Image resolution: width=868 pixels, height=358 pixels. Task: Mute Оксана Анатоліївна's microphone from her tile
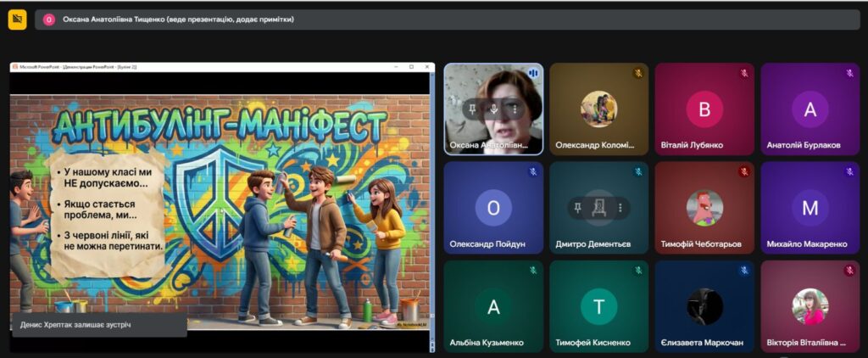point(494,109)
